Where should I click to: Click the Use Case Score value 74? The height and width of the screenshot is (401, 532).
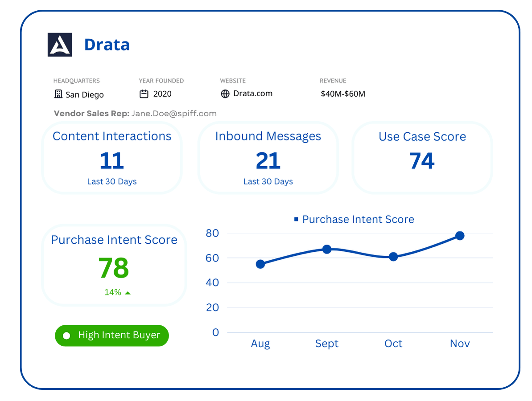click(x=422, y=161)
